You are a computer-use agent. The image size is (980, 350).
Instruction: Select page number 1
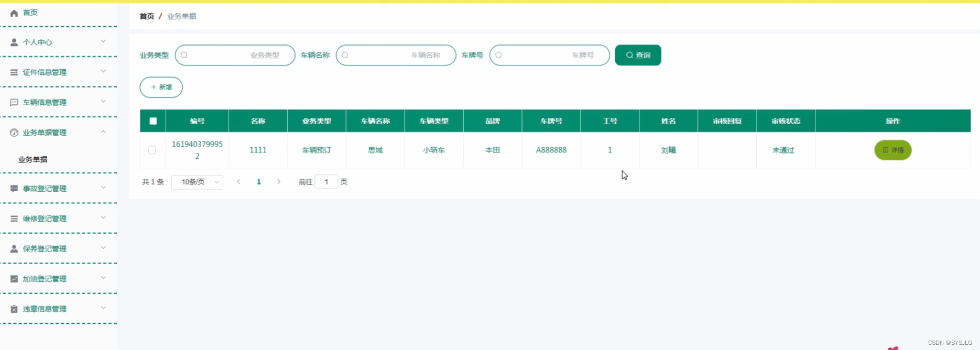tap(259, 182)
